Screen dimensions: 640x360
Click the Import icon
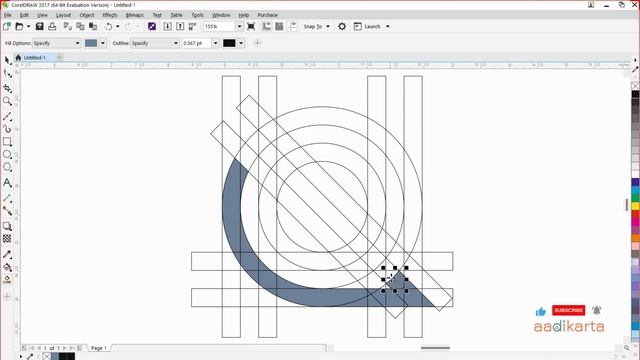coord(167,27)
